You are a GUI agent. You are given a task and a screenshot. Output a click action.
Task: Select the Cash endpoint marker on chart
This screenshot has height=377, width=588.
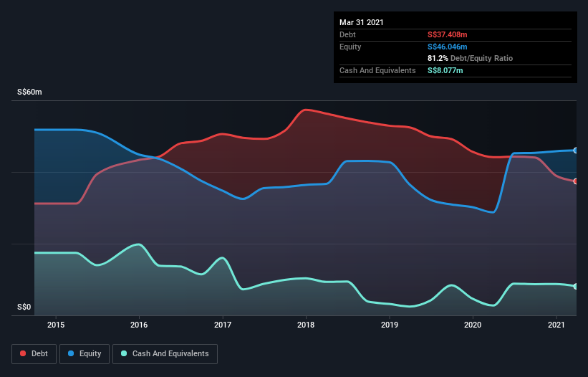576,286
